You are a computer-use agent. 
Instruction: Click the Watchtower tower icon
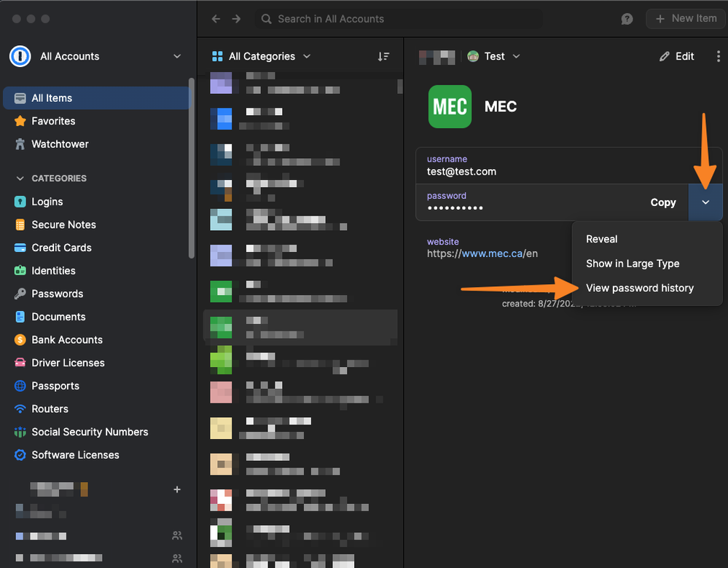pos(20,144)
